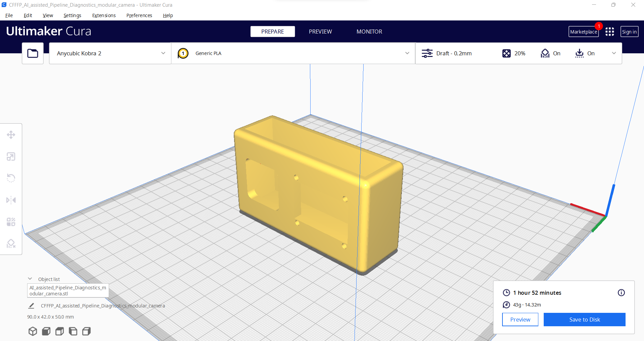Open the Settings menu

point(72,15)
